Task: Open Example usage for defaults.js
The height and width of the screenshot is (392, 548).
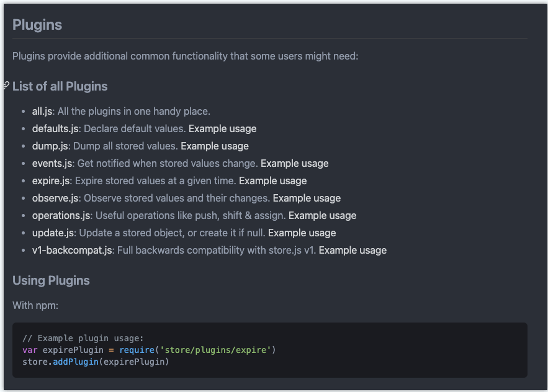Action: point(222,129)
